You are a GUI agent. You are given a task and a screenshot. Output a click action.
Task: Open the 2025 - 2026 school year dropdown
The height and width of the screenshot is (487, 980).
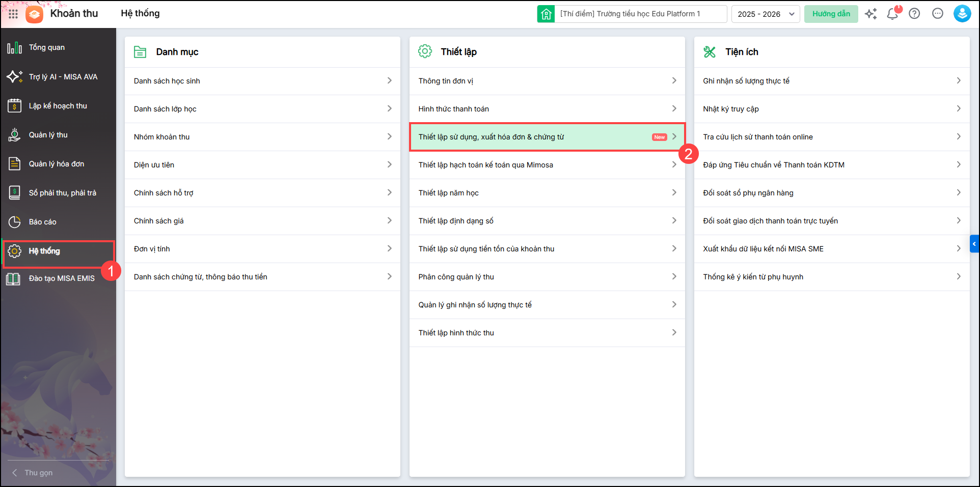pyautogui.click(x=765, y=14)
